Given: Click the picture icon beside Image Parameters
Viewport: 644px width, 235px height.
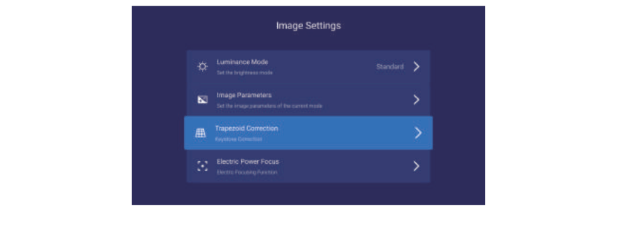Looking at the screenshot, I should pos(203,100).
